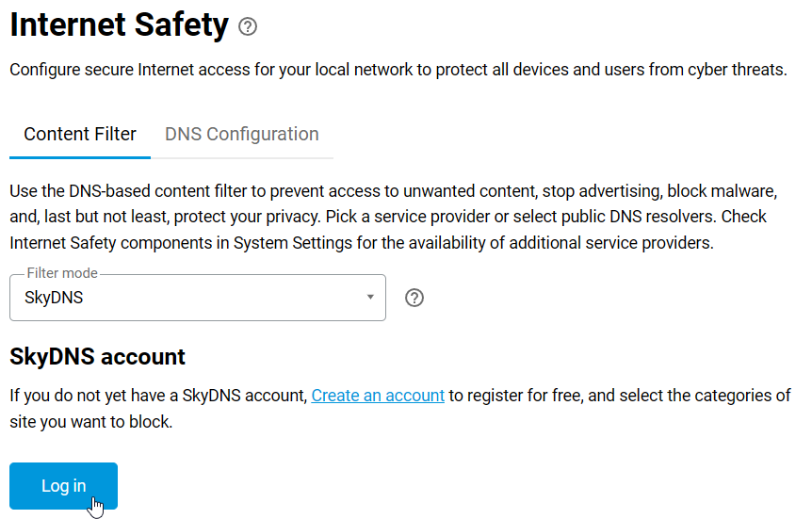Screen dimensions: 812x519
Task: Click the Log in button
Action: (64, 486)
